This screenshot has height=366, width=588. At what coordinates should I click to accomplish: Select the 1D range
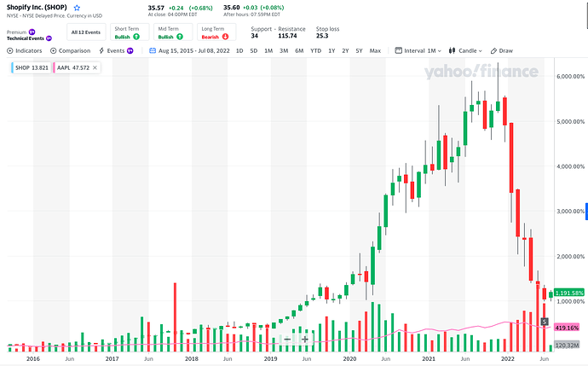[239, 50]
